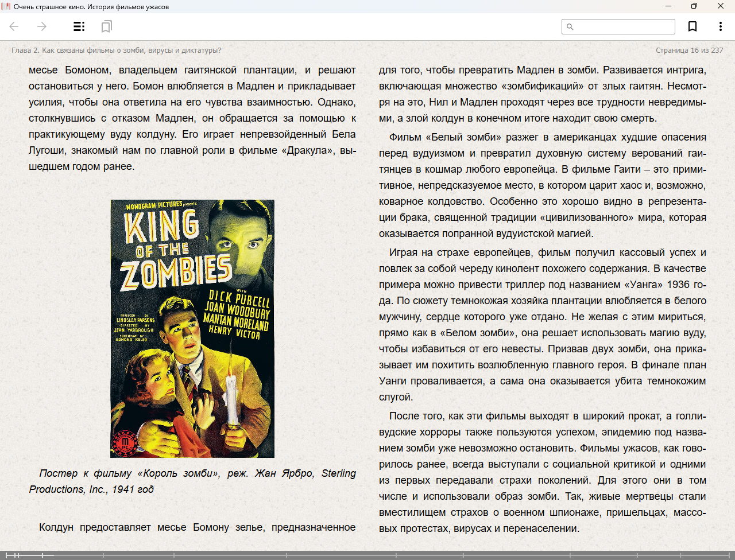Screen dimensions: 735x560
Task: Close the book reader window
Action: coord(721,6)
